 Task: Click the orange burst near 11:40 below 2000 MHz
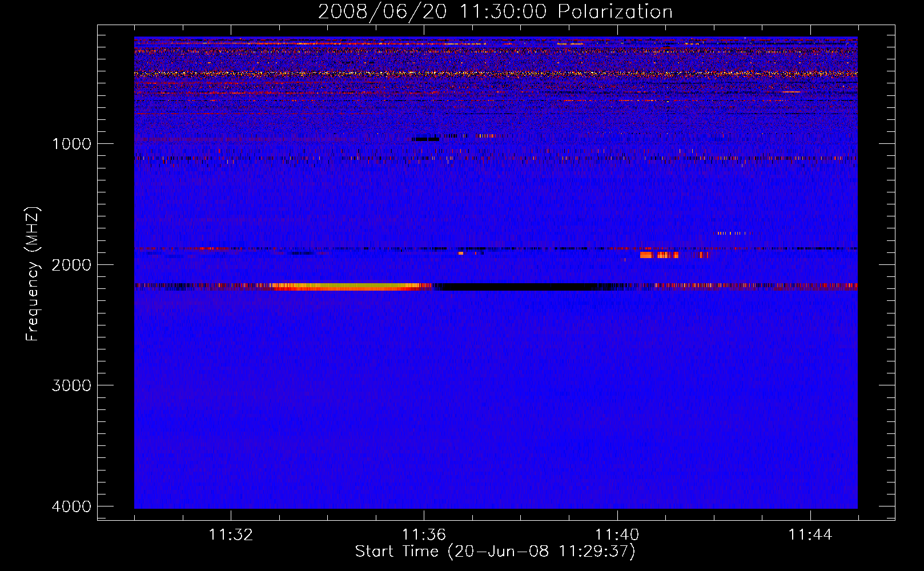(x=659, y=255)
